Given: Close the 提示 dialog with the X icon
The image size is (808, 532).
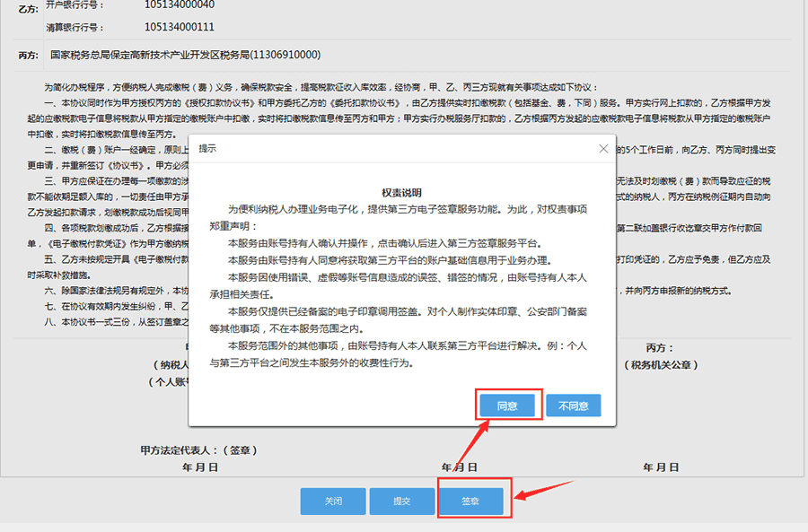Looking at the screenshot, I should click(604, 148).
